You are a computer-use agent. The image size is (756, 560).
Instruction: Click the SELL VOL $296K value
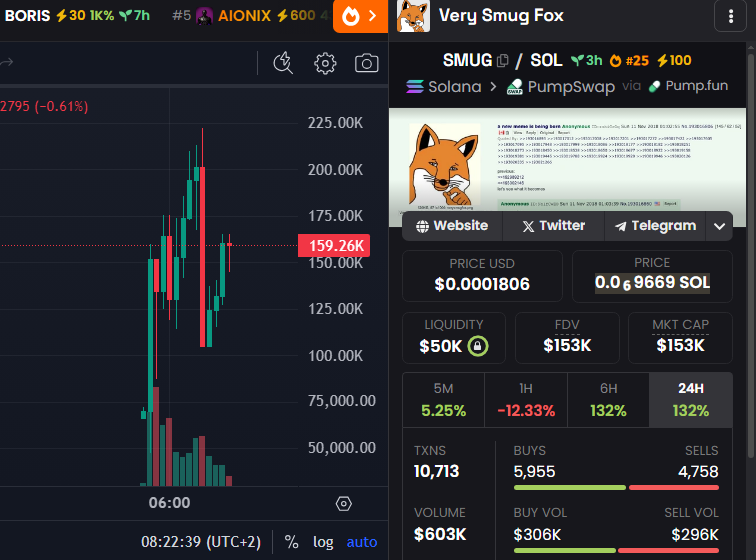[695, 534]
